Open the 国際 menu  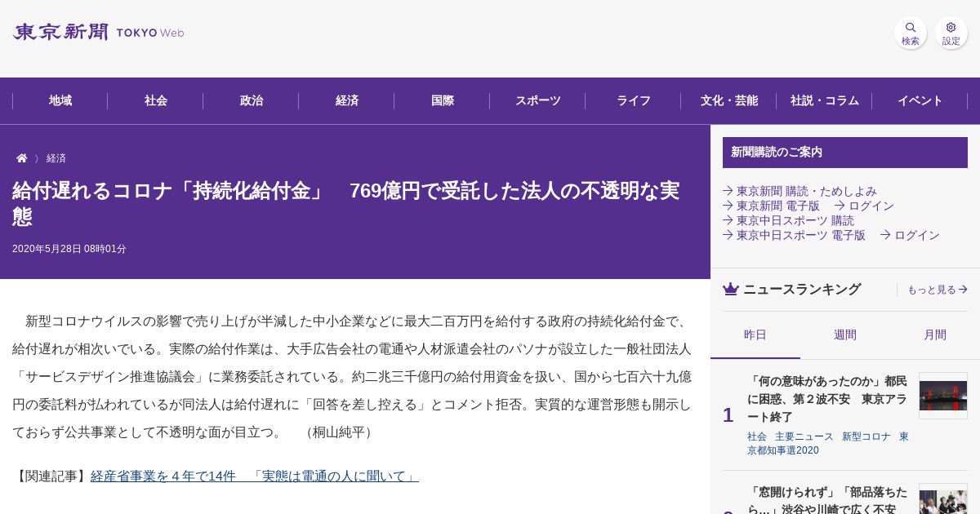coord(443,100)
